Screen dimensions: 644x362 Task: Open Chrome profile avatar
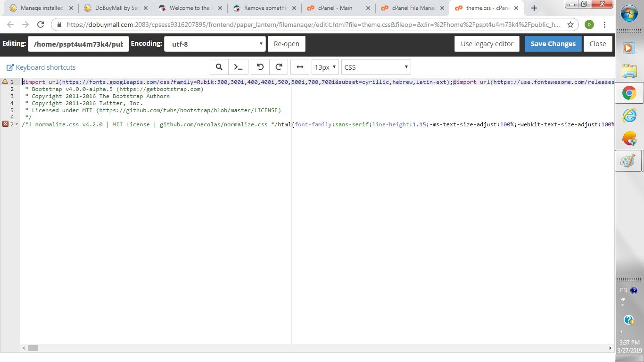pos(589,25)
